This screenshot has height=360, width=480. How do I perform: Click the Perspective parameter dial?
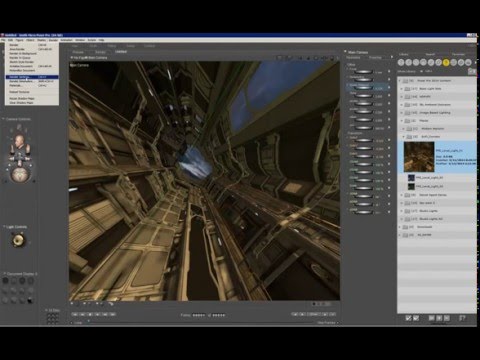click(363, 80)
